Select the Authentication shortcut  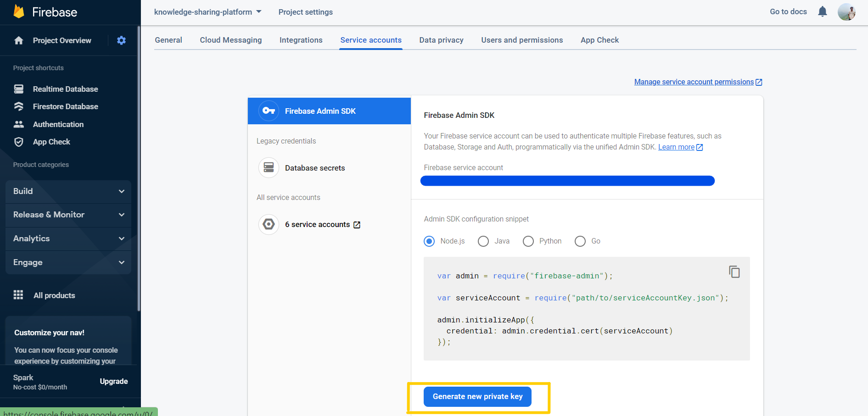click(x=58, y=124)
